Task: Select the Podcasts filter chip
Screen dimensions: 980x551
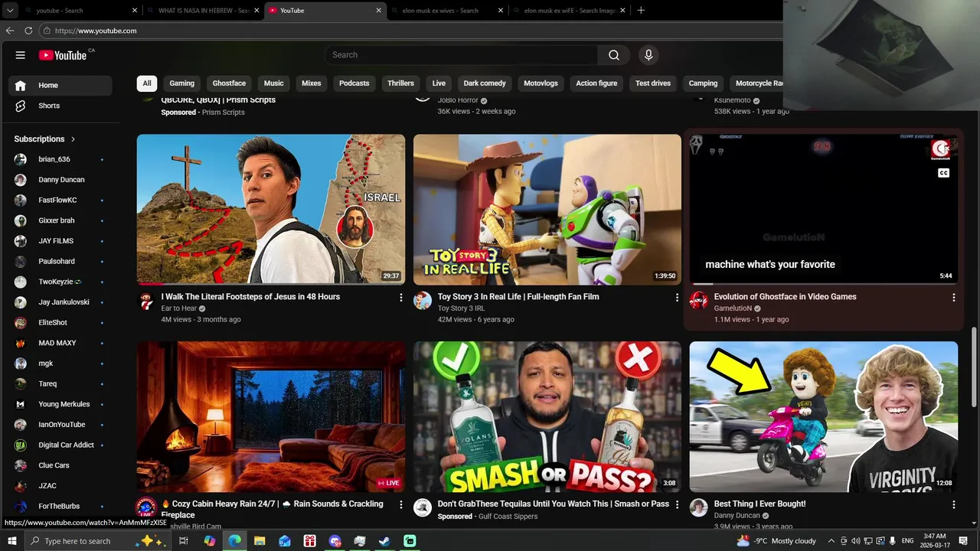Action: pyautogui.click(x=354, y=83)
